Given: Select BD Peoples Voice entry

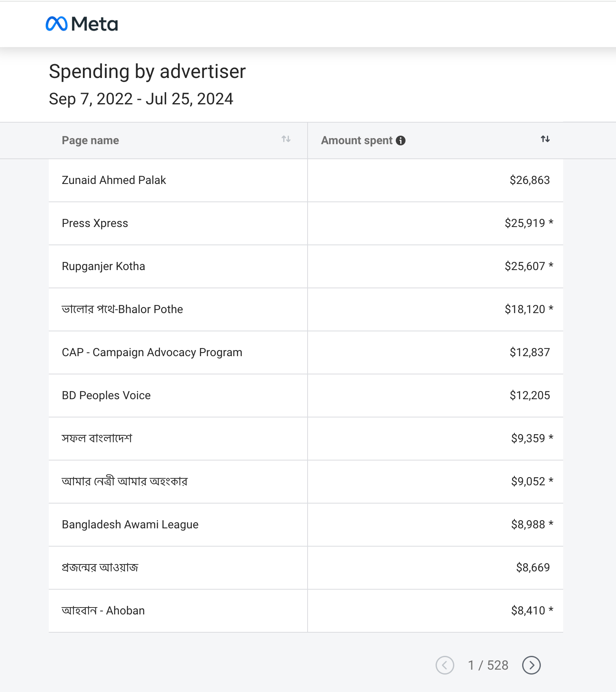Looking at the screenshot, I should point(106,396).
